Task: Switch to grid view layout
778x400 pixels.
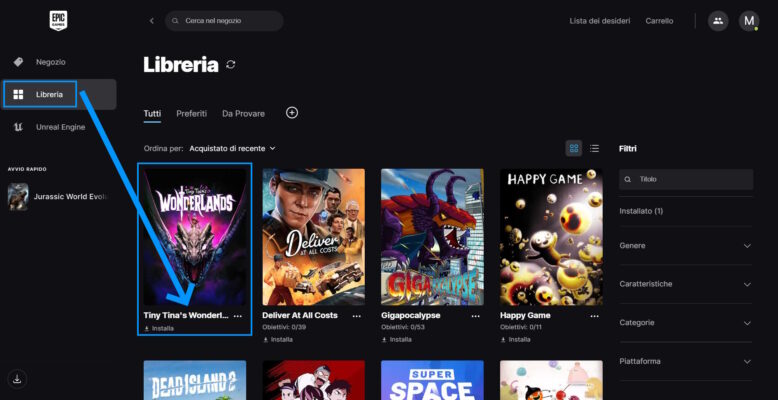Action: (574, 148)
